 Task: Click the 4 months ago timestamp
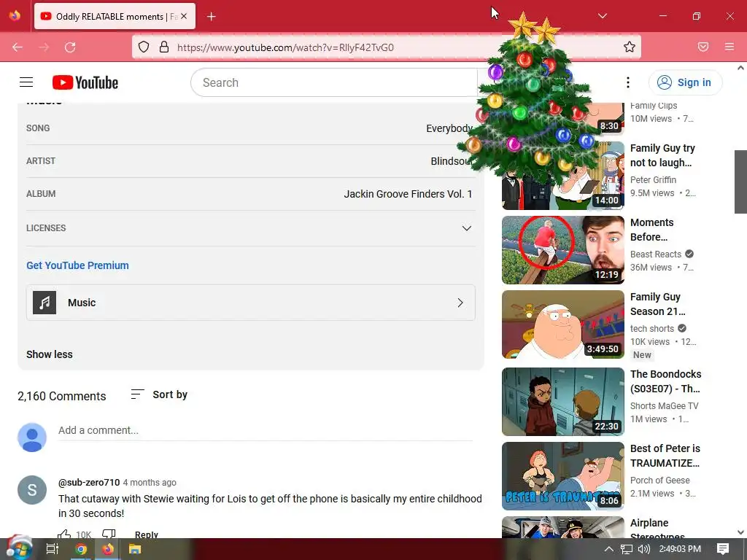(x=150, y=483)
